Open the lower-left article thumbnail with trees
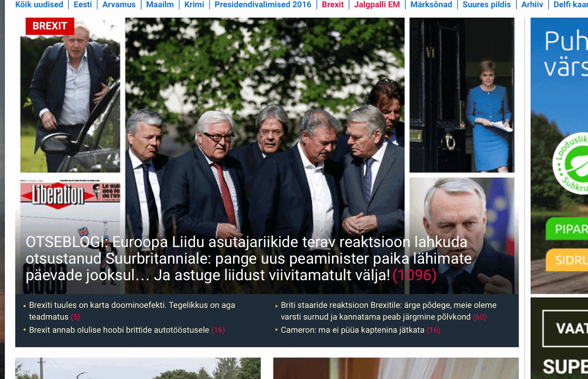 tap(138, 368)
